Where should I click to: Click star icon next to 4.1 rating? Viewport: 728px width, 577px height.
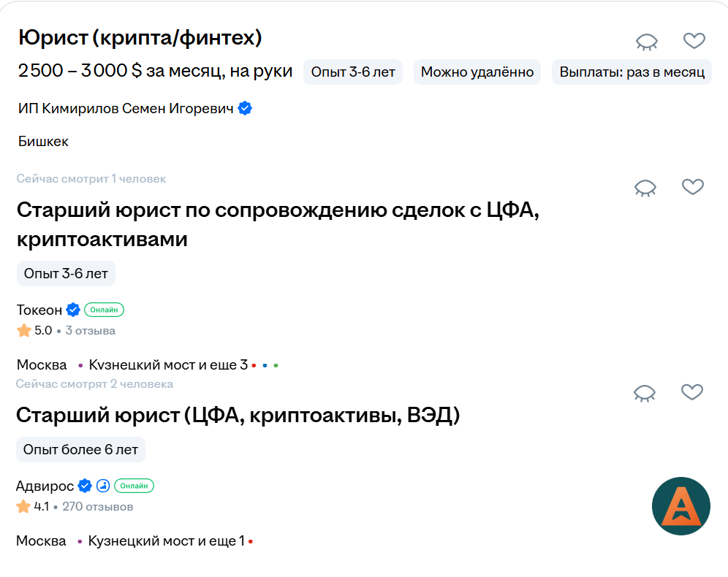[22, 505]
